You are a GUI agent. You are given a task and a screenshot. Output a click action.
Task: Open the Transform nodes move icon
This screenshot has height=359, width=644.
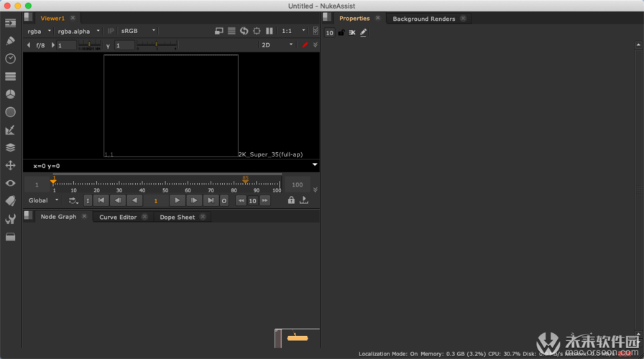pos(10,165)
